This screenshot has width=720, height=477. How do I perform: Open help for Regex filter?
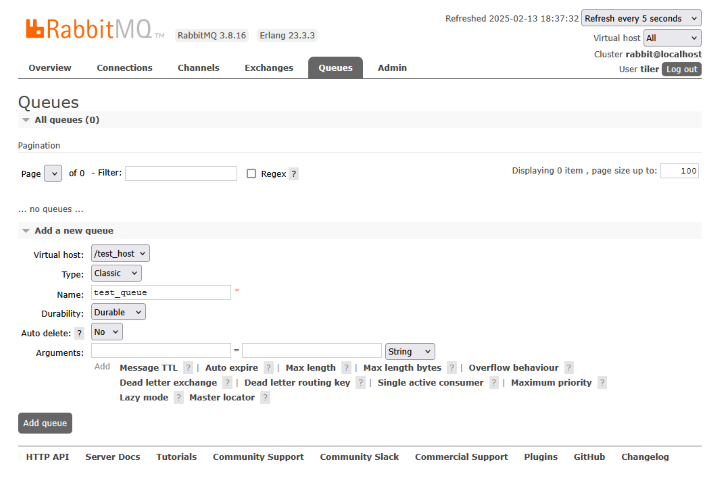(x=294, y=174)
